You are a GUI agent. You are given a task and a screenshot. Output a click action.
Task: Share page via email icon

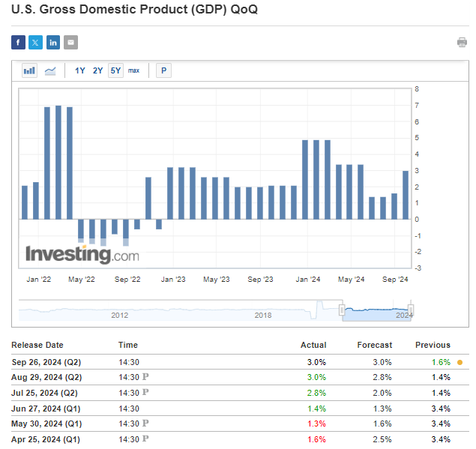click(x=70, y=42)
